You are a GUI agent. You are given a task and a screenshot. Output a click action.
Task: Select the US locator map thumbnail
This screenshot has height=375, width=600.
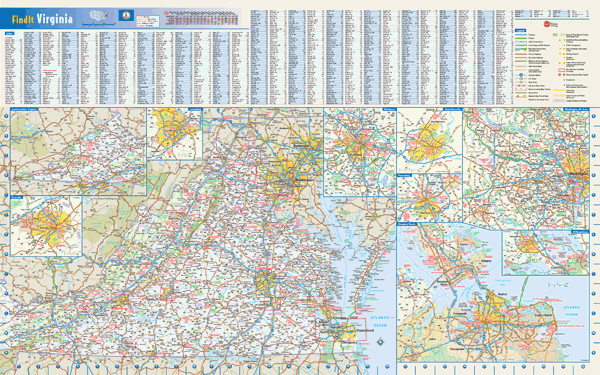[99, 17]
